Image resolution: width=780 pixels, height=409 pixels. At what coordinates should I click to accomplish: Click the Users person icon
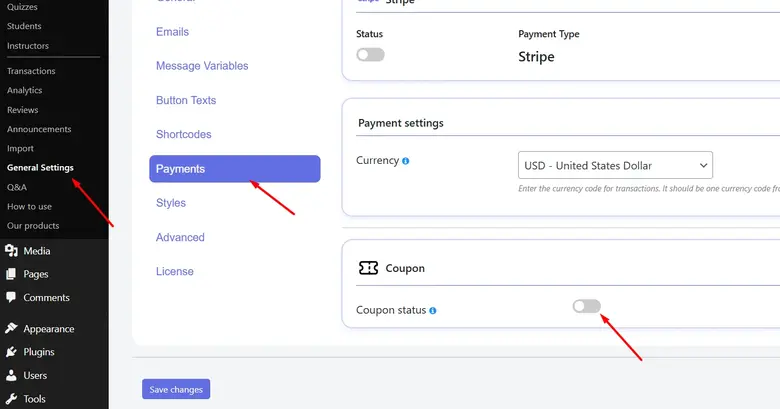point(11,376)
